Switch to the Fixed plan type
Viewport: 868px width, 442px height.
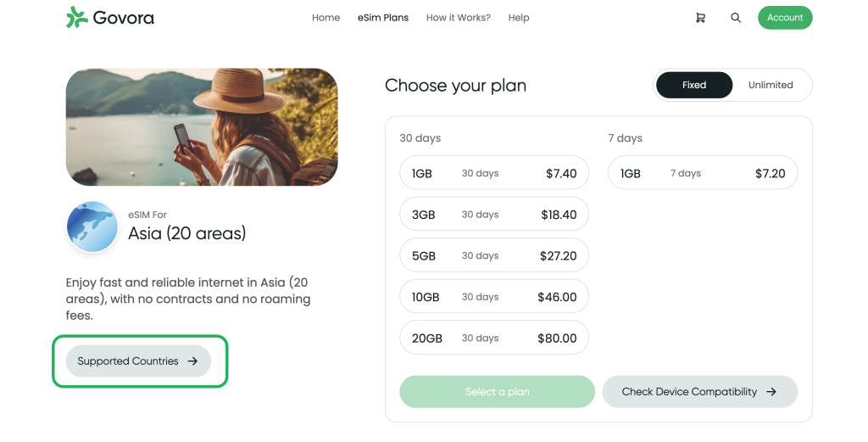click(694, 86)
